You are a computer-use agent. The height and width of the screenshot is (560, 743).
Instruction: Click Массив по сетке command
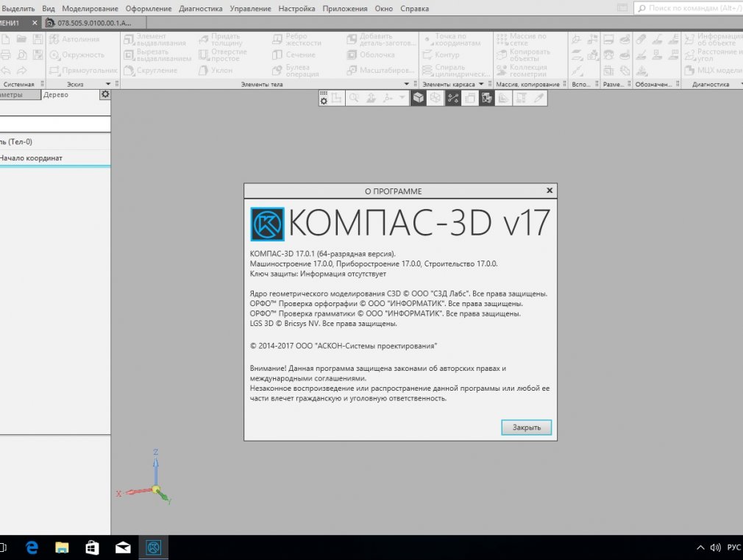pos(522,39)
